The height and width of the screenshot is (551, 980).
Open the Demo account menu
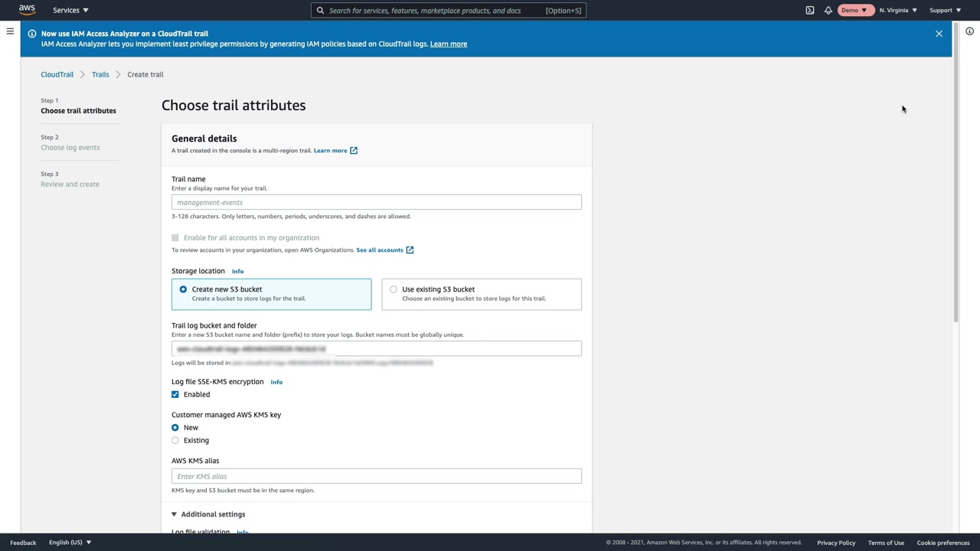click(x=854, y=10)
